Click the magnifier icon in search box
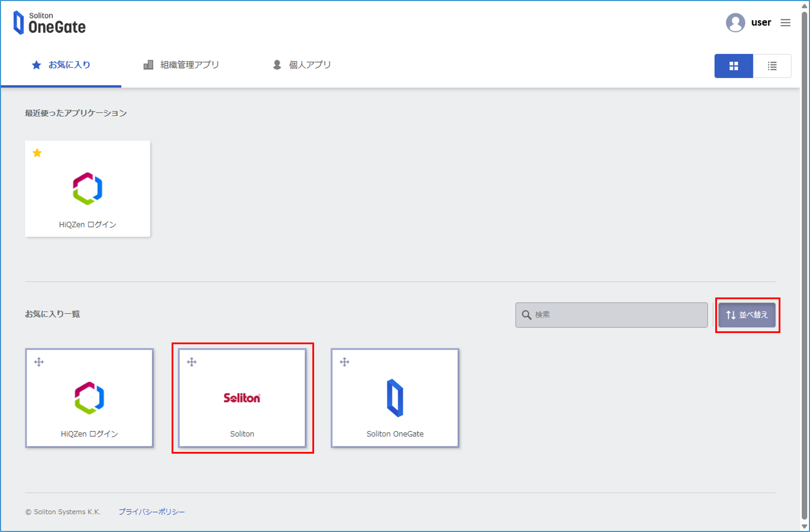Viewport: 810px width, 532px height. (526, 315)
